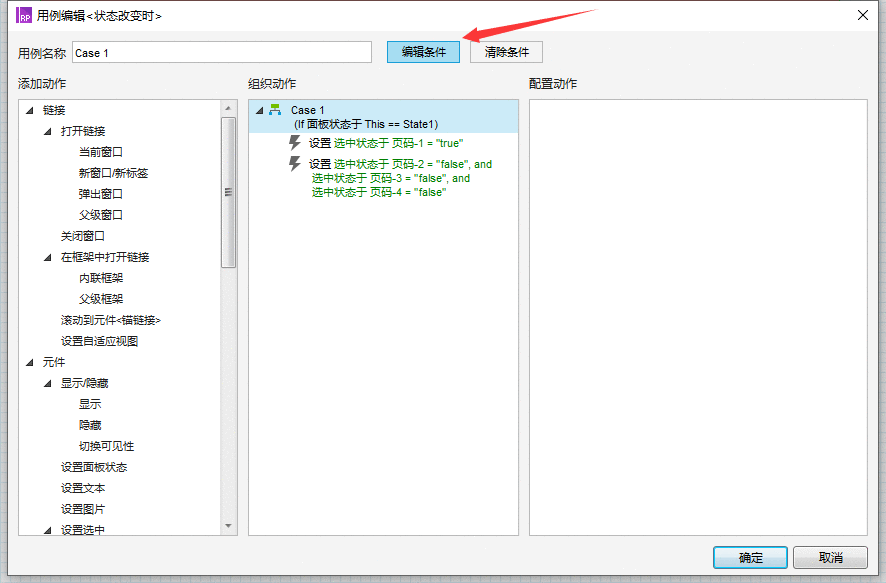Click the action list scroll up arrow
Viewport: 886px width, 583px height.
(x=228, y=108)
